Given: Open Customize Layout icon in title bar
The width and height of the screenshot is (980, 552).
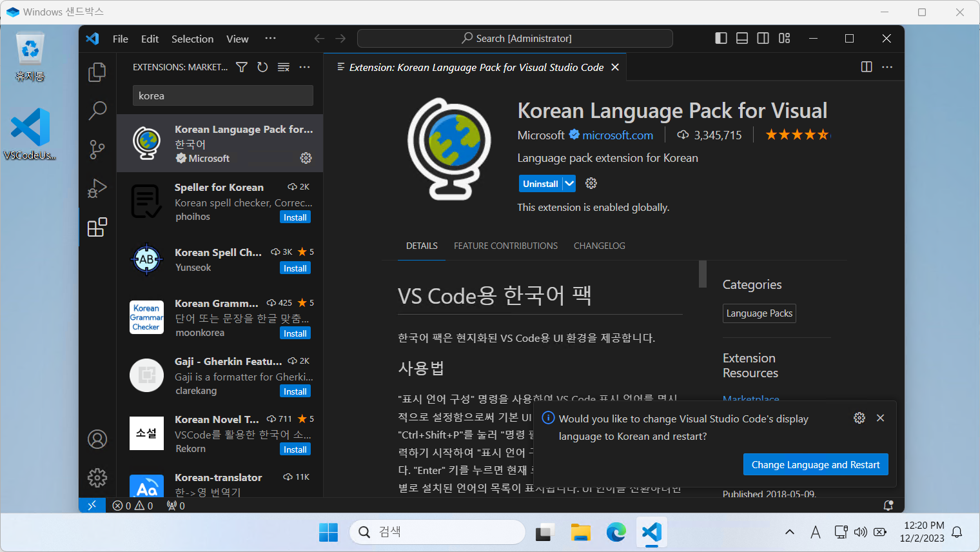Looking at the screenshot, I should pos(784,38).
